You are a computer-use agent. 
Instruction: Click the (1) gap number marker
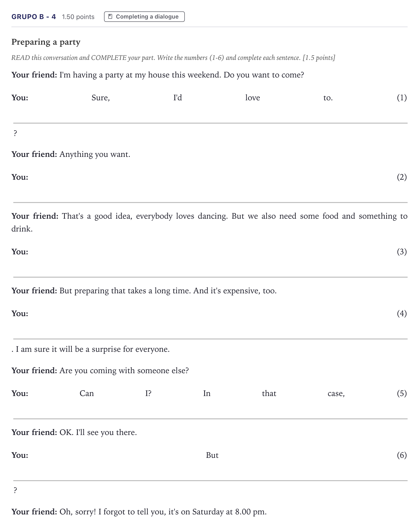pos(402,98)
